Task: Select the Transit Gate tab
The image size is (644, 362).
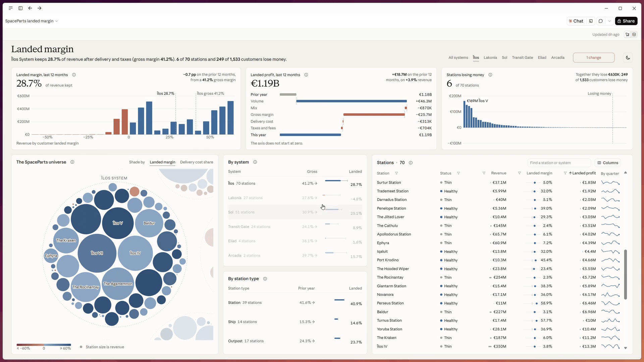Action: coord(522,57)
